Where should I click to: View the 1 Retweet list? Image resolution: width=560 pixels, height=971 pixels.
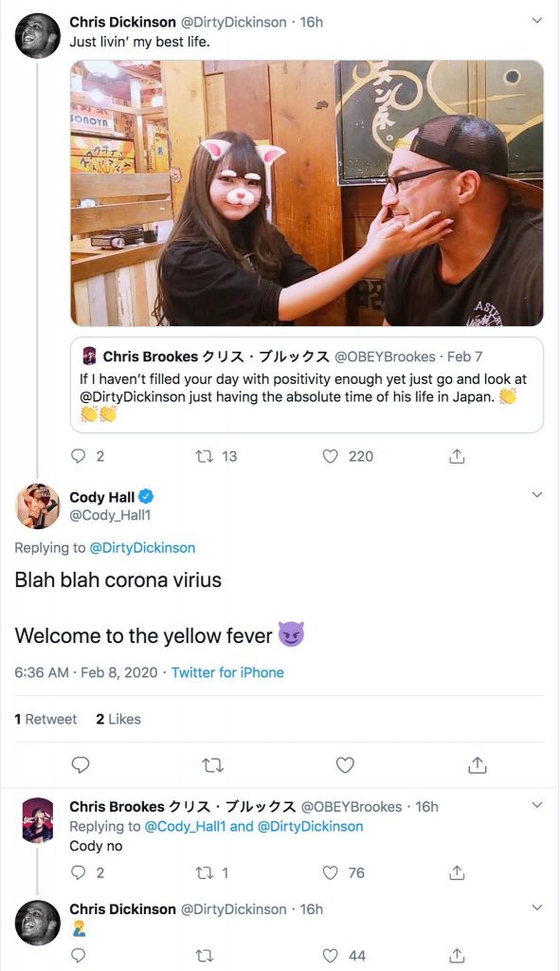coord(45,719)
